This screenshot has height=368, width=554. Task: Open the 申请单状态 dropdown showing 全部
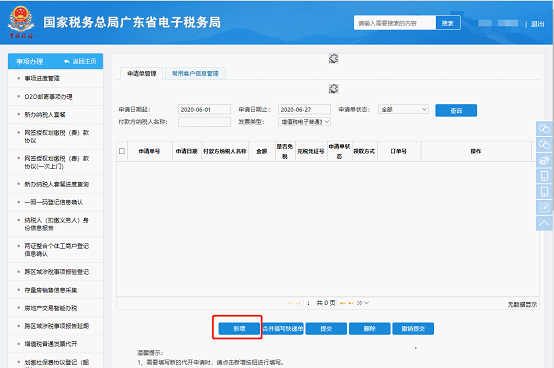[x=403, y=109]
